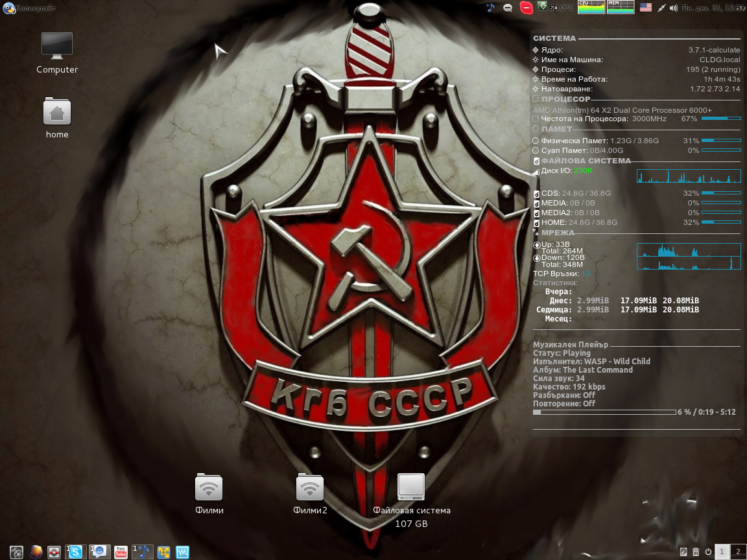Click the Повторение: Off line
This screenshot has height=560, width=747.
tap(564, 403)
